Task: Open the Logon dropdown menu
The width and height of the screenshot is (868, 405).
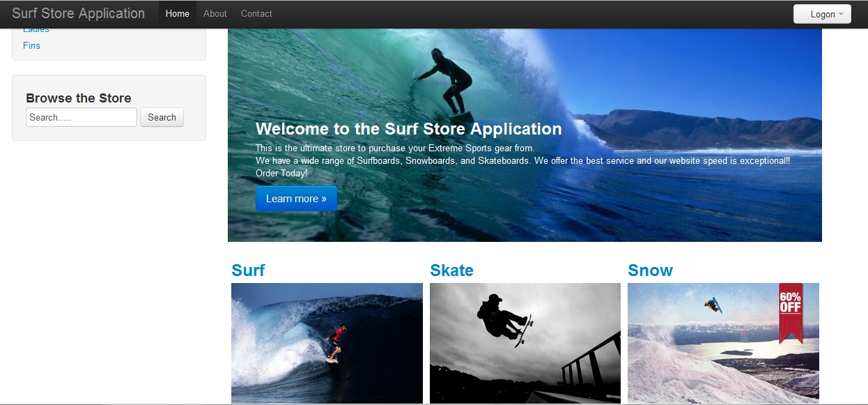Action: (x=822, y=14)
